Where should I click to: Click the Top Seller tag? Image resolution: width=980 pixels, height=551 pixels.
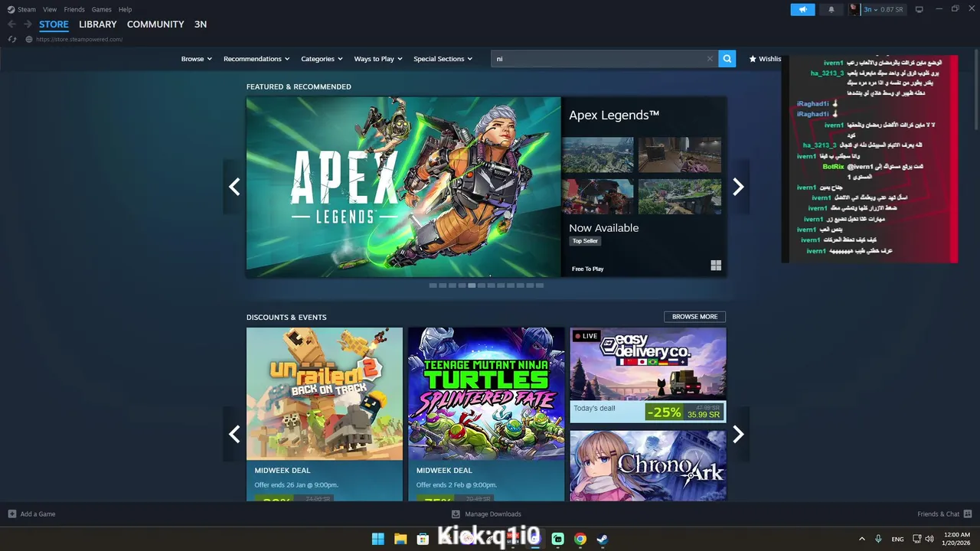[585, 241]
